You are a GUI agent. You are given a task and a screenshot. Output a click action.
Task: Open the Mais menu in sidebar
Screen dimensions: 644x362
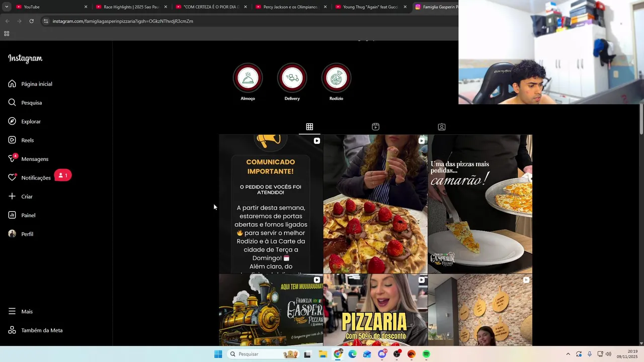[x=21, y=312]
